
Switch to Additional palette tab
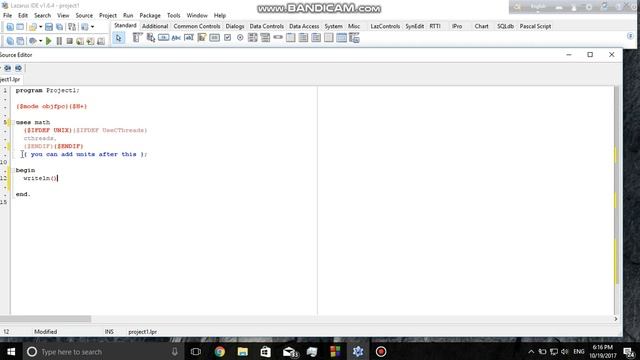pyautogui.click(x=155, y=26)
